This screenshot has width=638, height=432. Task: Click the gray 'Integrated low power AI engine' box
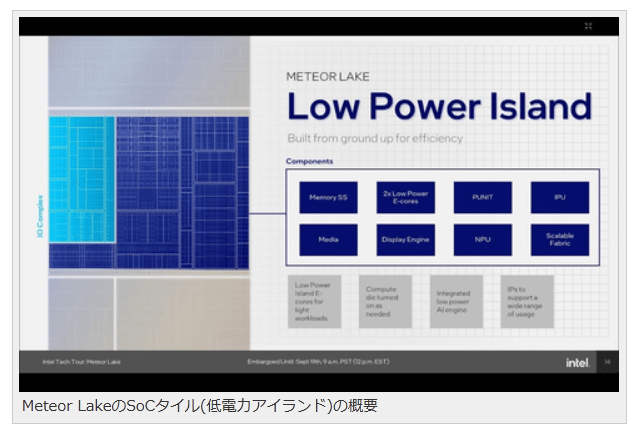click(x=456, y=301)
